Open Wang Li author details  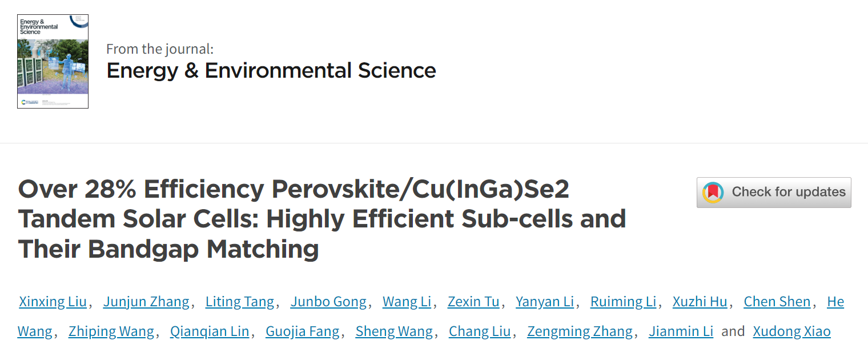pos(407,302)
